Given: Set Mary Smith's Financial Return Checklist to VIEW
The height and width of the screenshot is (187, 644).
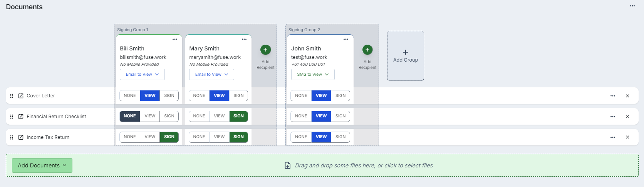Looking at the screenshot, I should point(219,116).
